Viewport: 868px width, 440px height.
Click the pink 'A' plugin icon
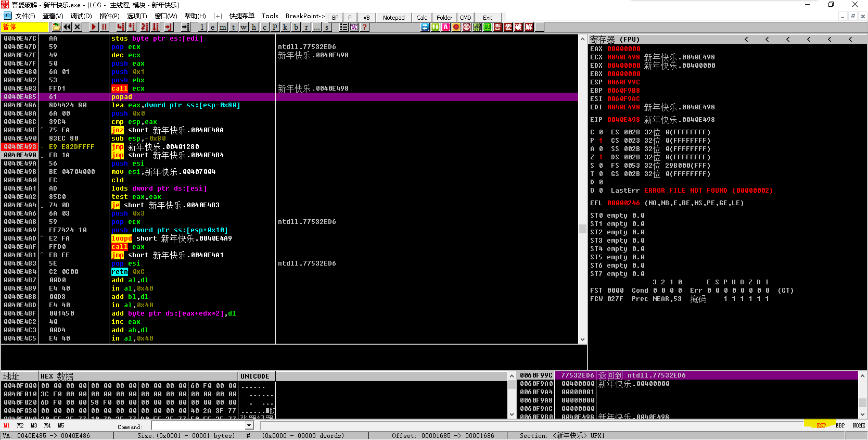446,27
